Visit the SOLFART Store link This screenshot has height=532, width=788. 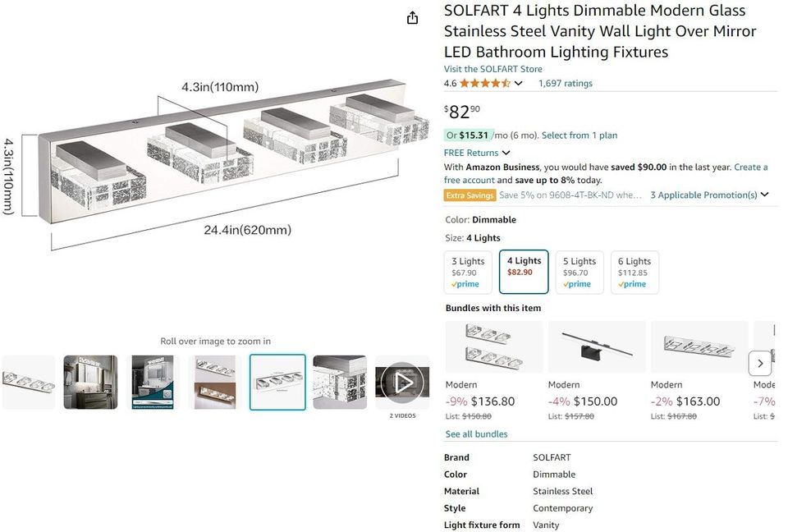pos(493,69)
